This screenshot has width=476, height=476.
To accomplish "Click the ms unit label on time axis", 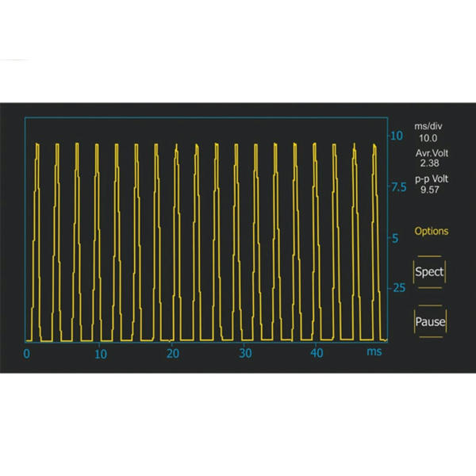I will [374, 350].
